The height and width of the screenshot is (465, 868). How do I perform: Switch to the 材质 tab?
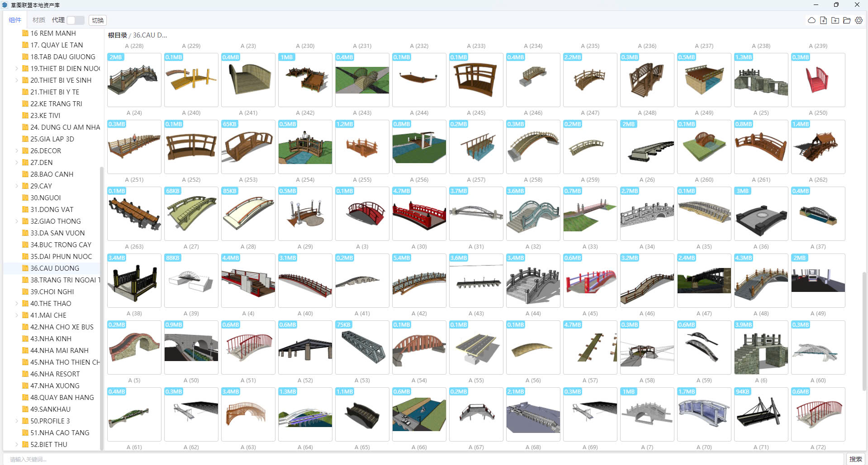(39, 20)
